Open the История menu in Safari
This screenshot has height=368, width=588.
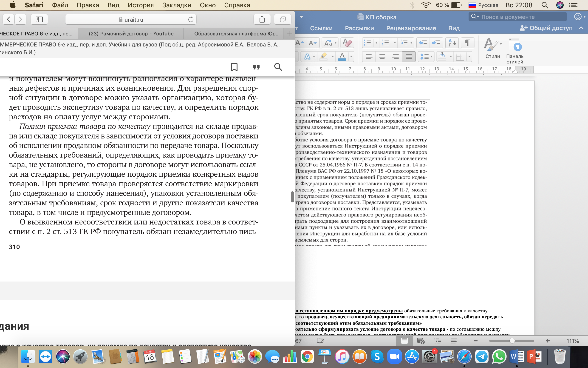[x=141, y=5]
